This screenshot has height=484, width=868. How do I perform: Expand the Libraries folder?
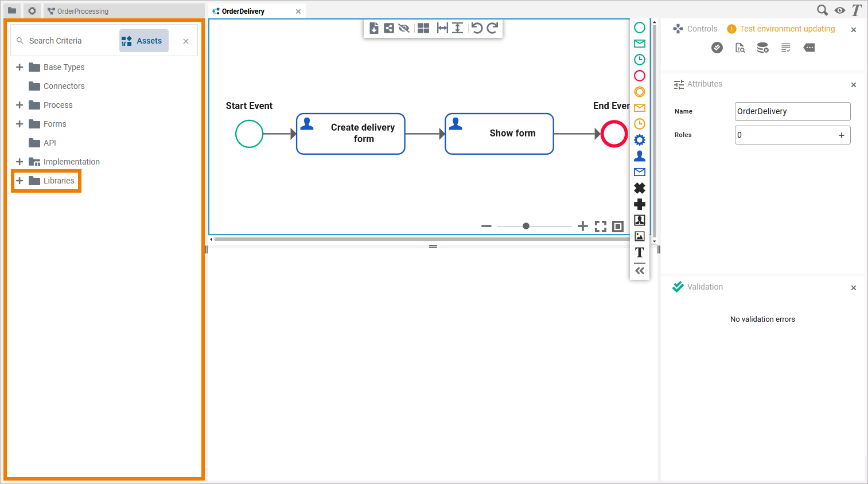click(x=20, y=181)
